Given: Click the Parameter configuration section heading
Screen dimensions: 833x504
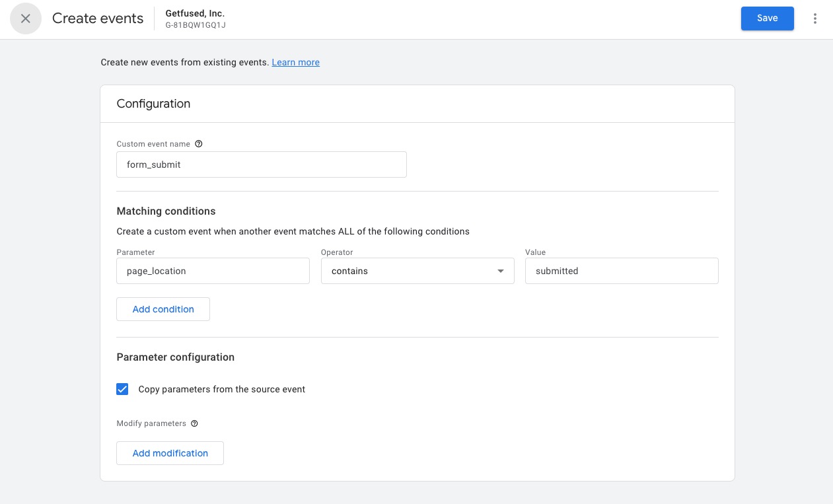Looking at the screenshot, I should 175,357.
